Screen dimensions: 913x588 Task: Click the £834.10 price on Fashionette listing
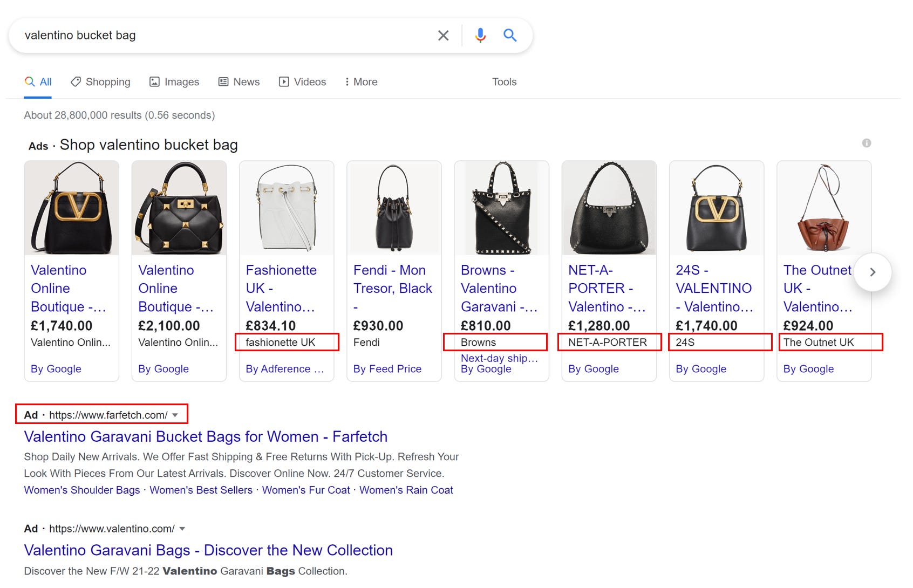click(270, 326)
